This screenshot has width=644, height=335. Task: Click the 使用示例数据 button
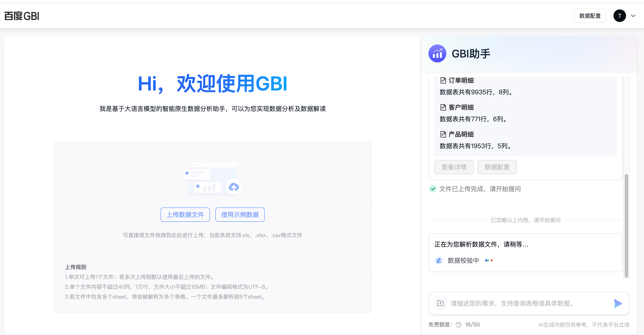(240, 214)
